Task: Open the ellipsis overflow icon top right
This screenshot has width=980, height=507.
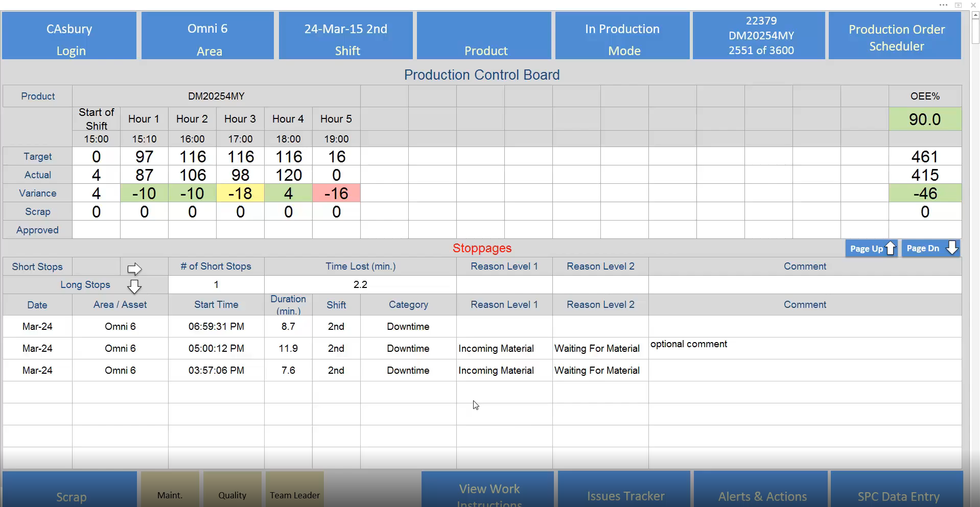Action: 943,5
